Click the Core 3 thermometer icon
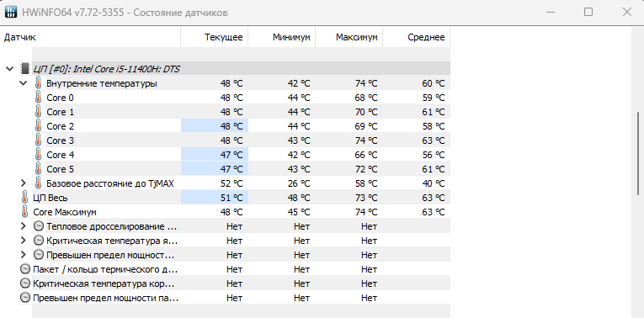644x318 pixels. pos(38,140)
